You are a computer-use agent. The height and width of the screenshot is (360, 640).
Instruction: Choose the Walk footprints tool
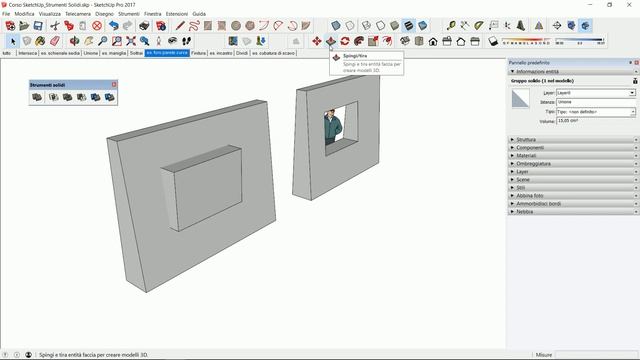187,41
